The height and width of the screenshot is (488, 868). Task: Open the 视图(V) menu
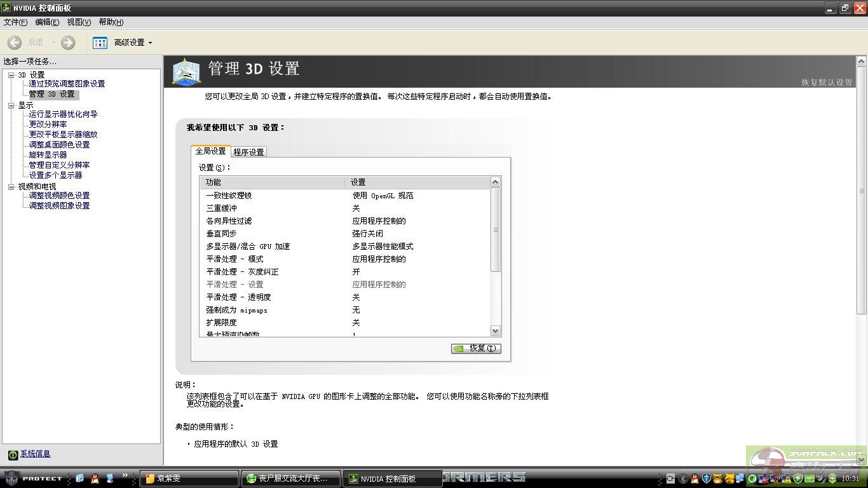pos(79,22)
